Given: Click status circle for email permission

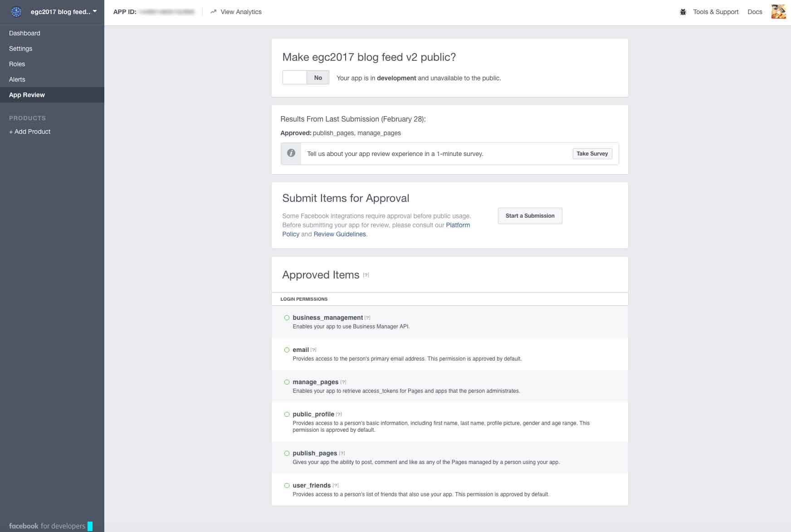Looking at the screenshot, I should (287, 350).
